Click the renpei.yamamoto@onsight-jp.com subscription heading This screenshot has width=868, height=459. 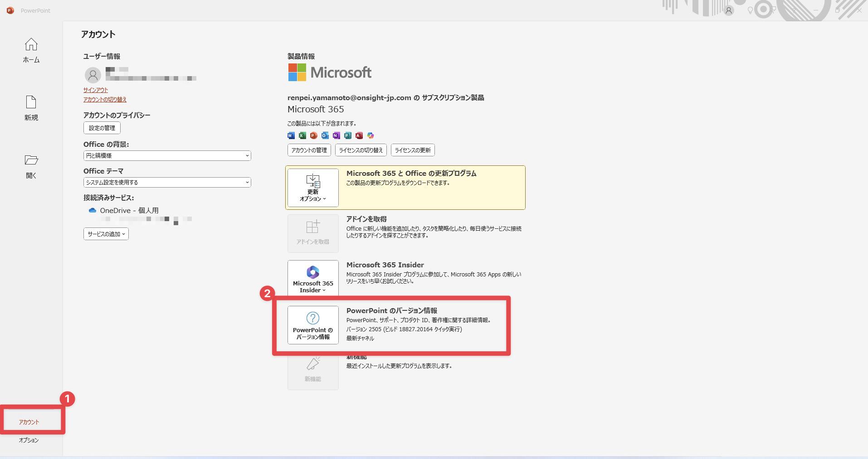coord(385,97)
